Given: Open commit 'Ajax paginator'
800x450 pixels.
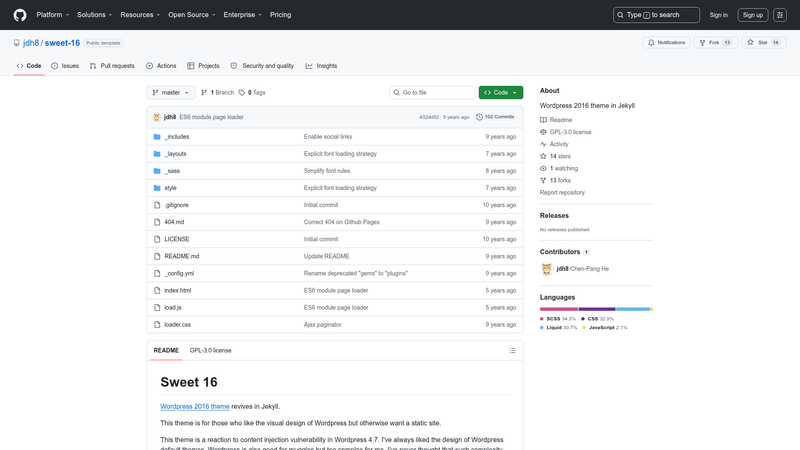Looking at the screenshot, I should tap(322, 324).
